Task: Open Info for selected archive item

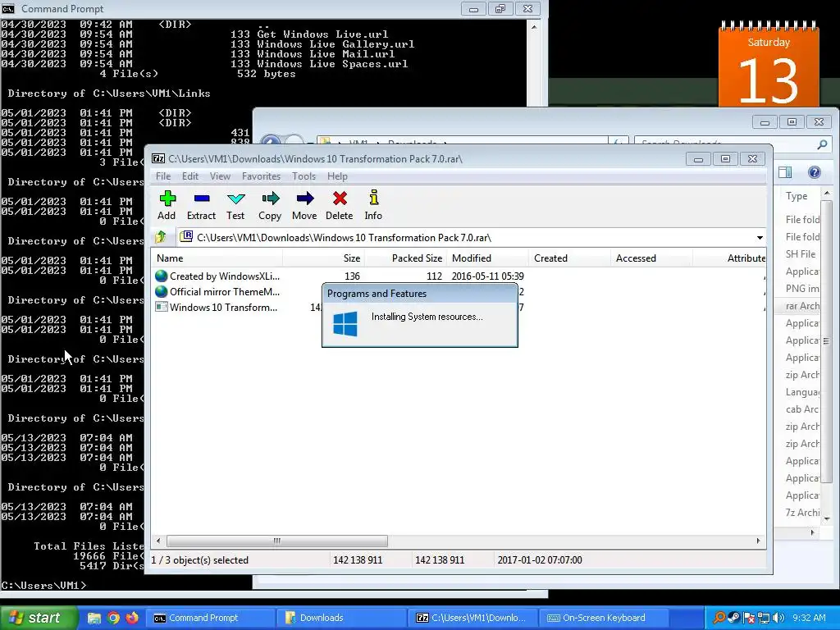Action: coord(373,205)
